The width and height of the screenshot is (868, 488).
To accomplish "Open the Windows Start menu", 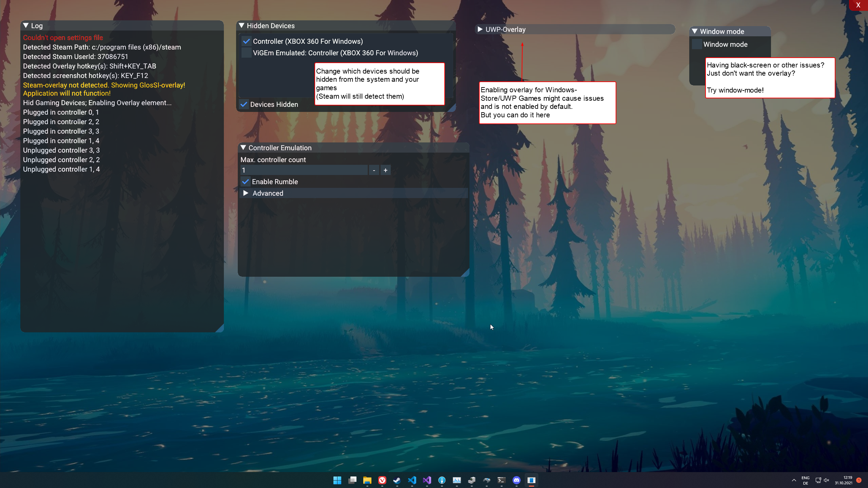I will click(x=337, y=480).
